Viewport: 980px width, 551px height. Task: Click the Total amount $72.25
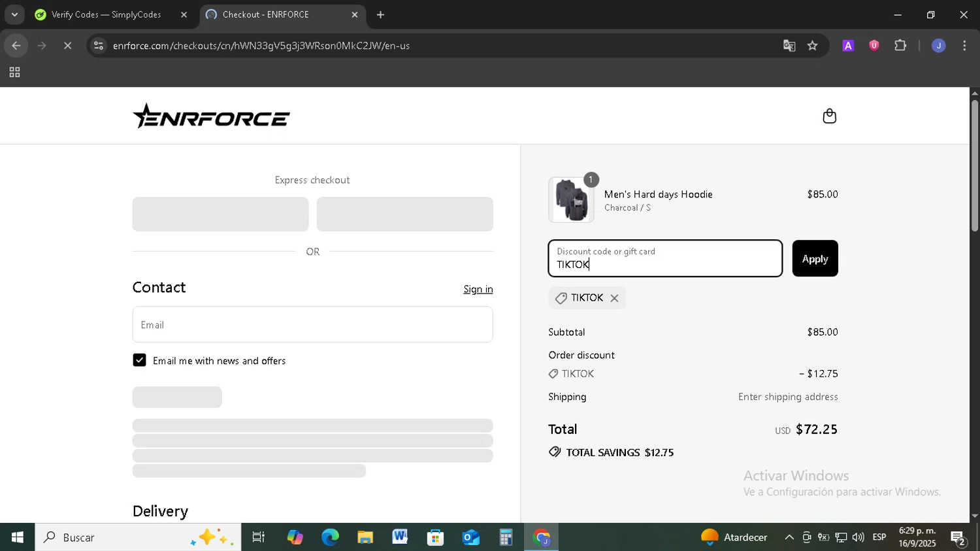pyautogui.click(x=817, y=429)
